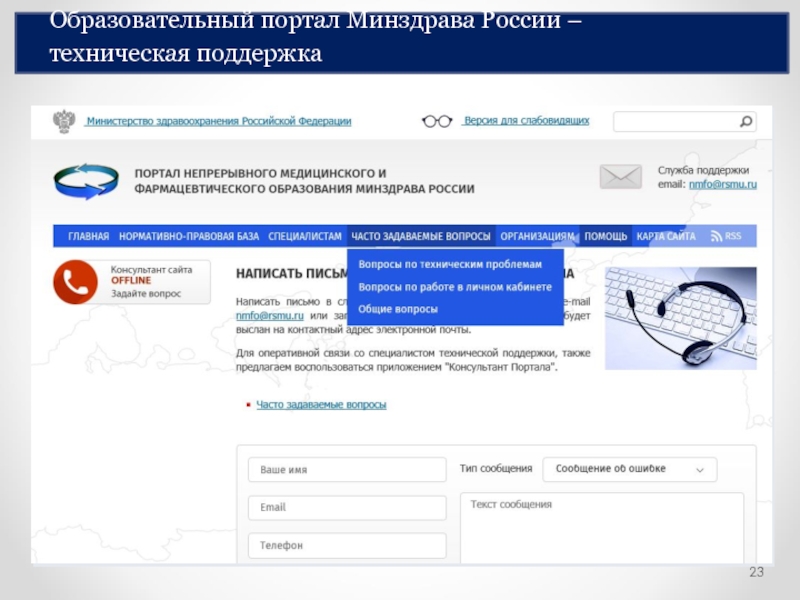Screen dimensions: 800x600
Task: Open Нормативно-правовая база menu item
Action: click(x=189, y=237)
